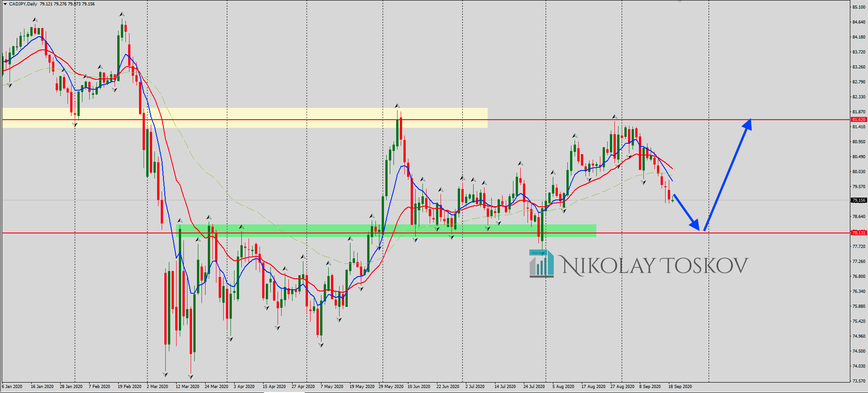The width and height of the screenshot is (868, 393).
Task: Click the 76.340 price axis label
Action: coord(858,291)
